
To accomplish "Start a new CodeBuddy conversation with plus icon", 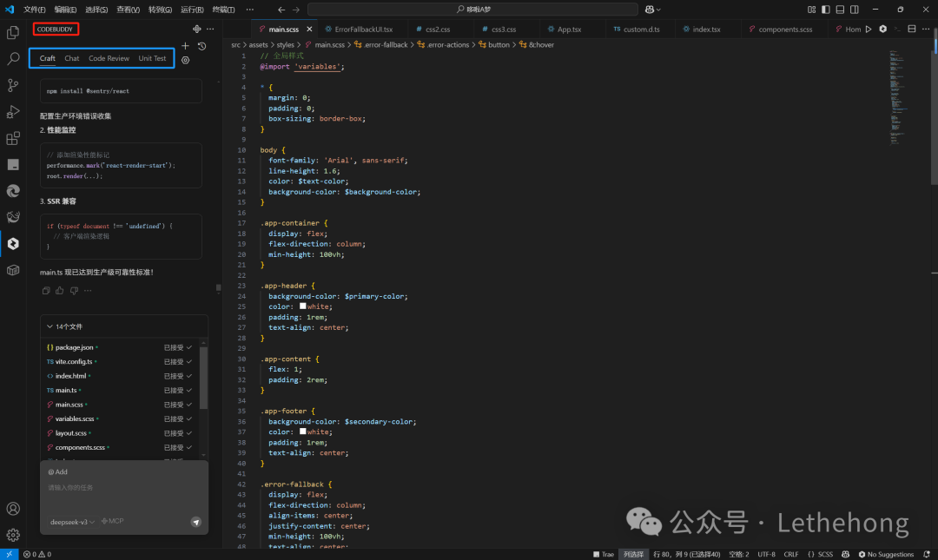I will pyautogui.click(x=185, y=46).
